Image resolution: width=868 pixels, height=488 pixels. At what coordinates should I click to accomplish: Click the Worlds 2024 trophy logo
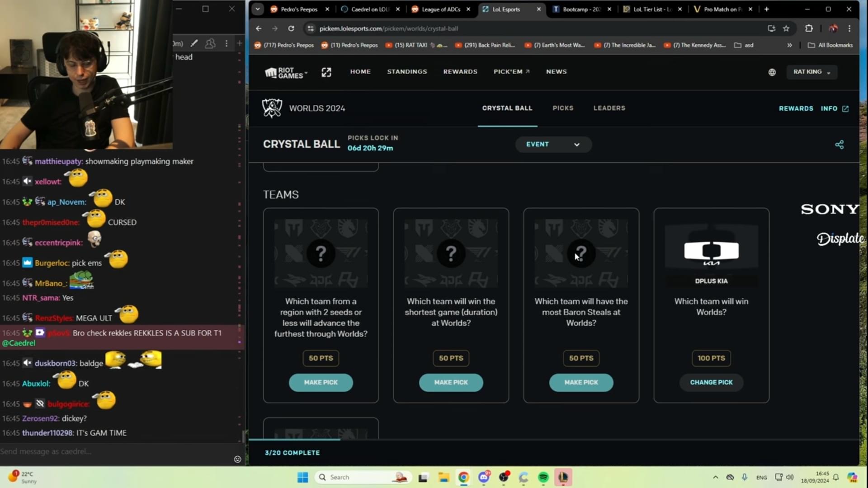[272, 108]
